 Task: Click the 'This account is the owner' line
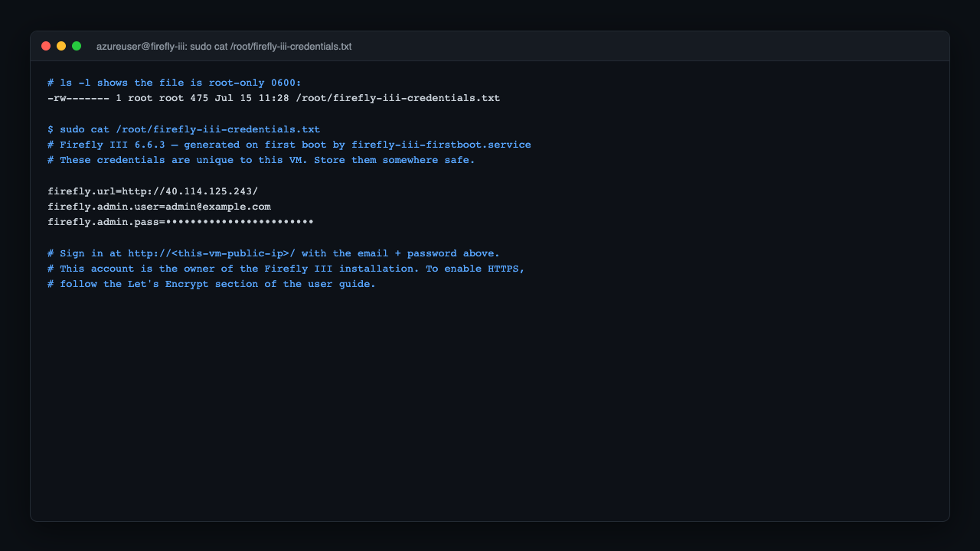pyautogui.click(x=286, y=269)
